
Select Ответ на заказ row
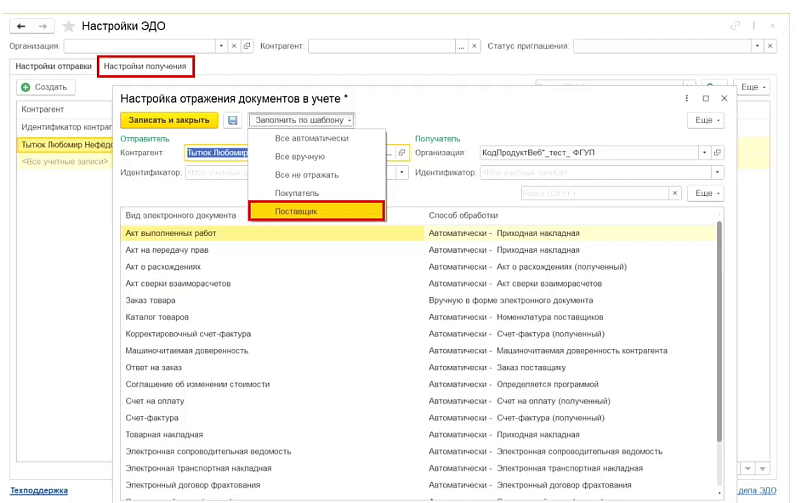(x=419, y=367)
